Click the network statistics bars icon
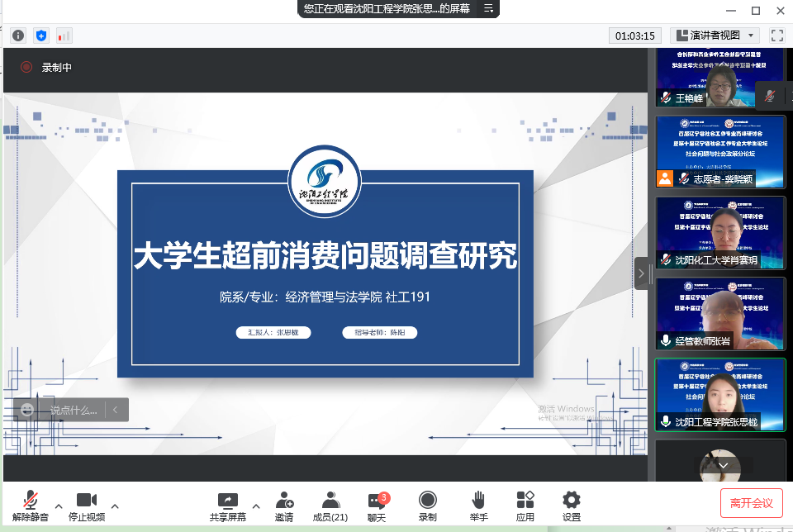Screen dimensions: 793x532 coord(64,36)
